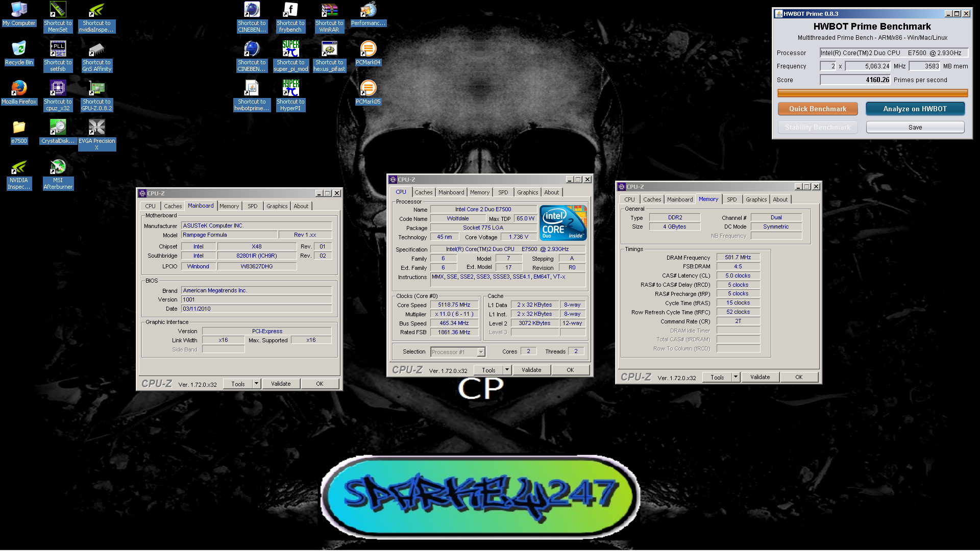Open the Shortcut to nvidiaInspector icon
This screenshot has height=551, width=980.
[x=96, y=17]
